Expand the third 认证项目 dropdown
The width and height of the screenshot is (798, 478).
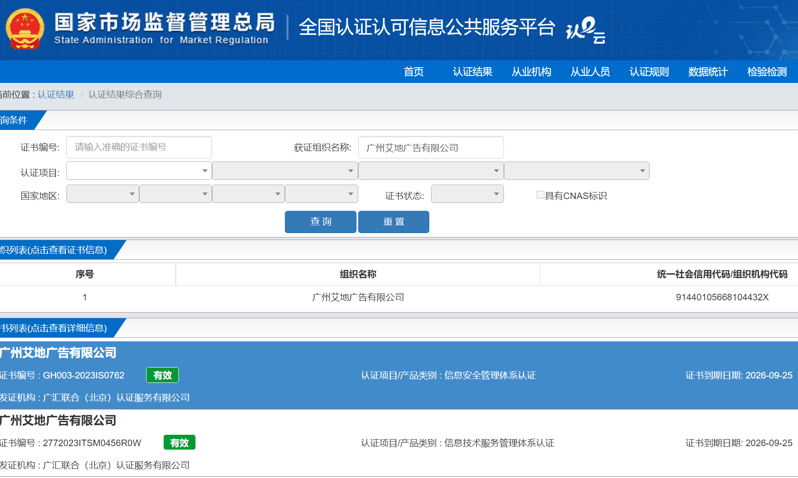point(431,171)
